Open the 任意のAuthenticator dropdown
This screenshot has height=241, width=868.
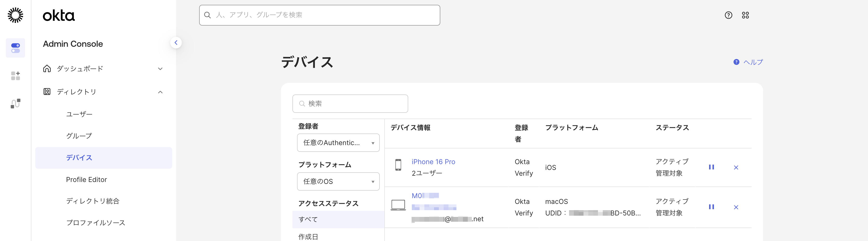click(338, 143)
